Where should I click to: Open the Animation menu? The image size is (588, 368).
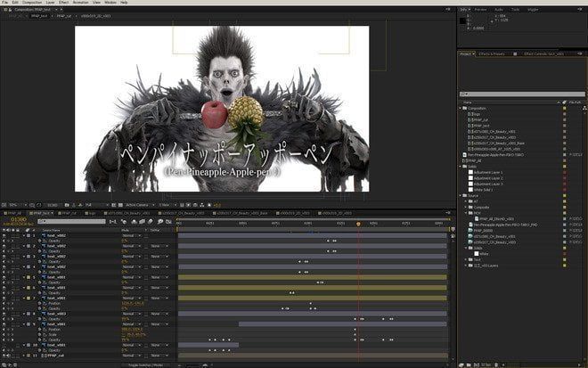coord(80,3)
